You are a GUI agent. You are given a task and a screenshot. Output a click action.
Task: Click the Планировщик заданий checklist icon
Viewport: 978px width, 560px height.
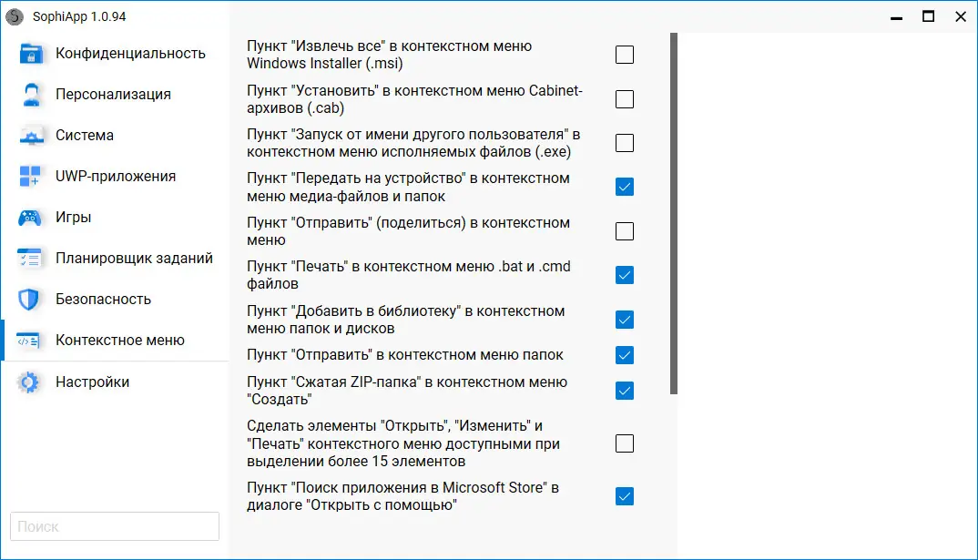click(28, 258)
